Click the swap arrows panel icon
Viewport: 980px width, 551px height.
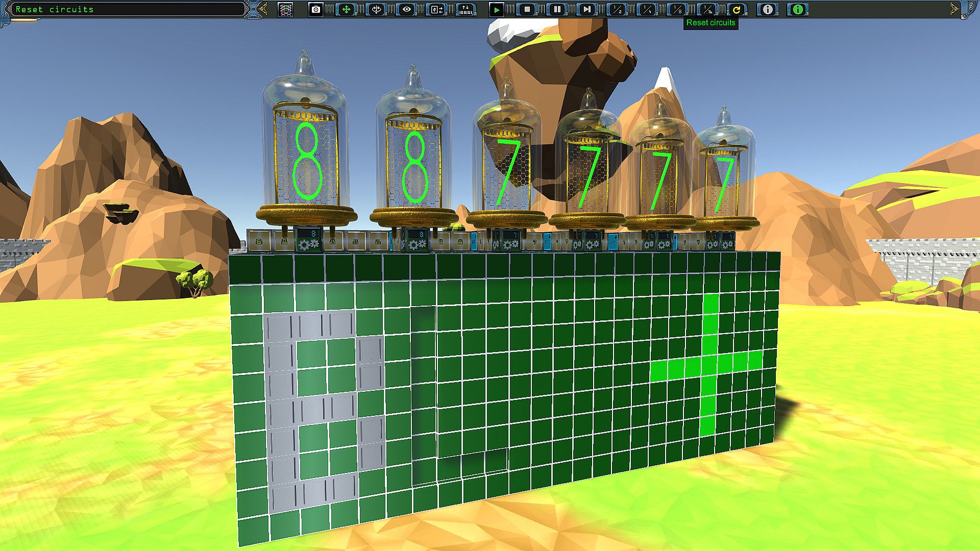436,9
